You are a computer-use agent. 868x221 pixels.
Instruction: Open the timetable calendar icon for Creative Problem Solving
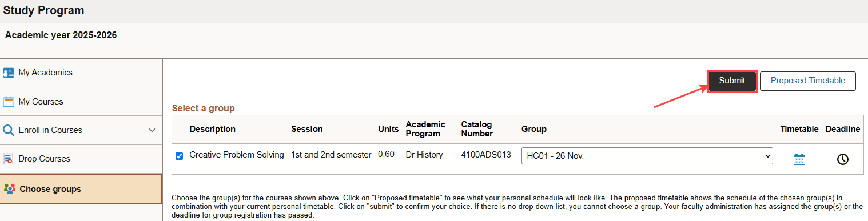click(799, 159)
